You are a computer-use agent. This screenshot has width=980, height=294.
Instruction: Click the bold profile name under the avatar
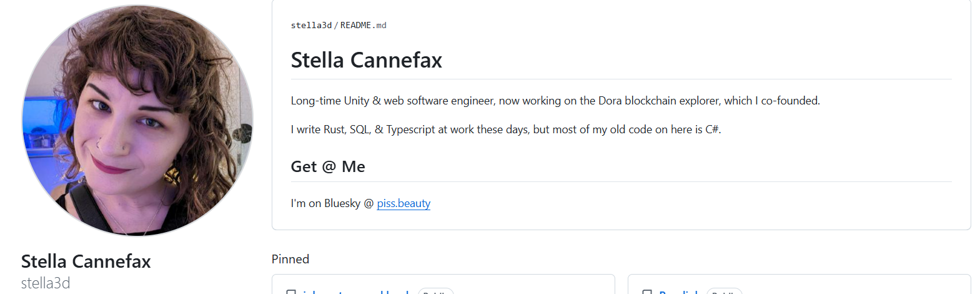pyautogui.click(x=86, y=261)
